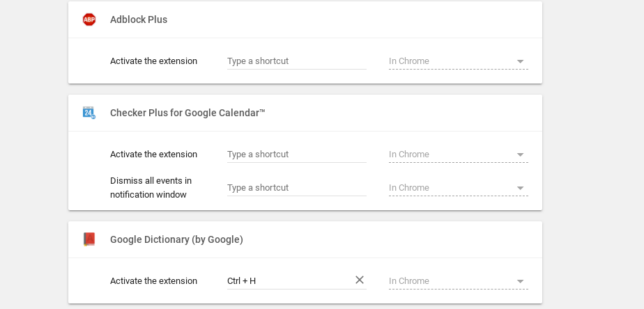Click the Adblock Plus extension title
The height and width of the screenshot is (309, 644).
tap(139, 19)
